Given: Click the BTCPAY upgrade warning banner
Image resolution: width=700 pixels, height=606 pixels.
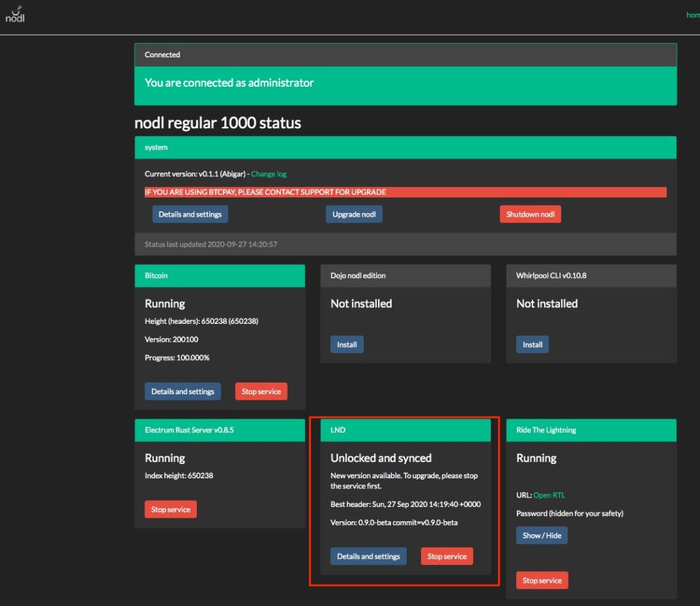Looking at the screenshot, I should click(x=405, y=193).
